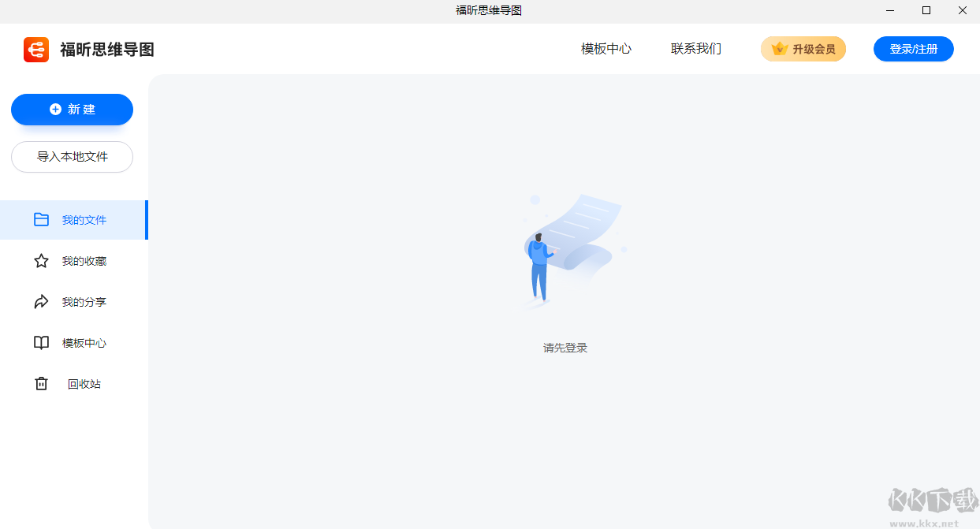Click the share arrow icon beside 我的分享

tap(41, 302)
